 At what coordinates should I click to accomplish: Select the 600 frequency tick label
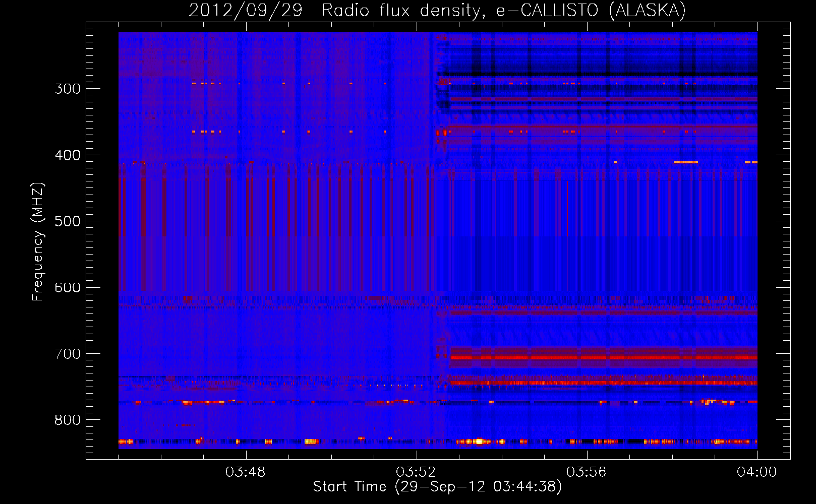(x=68, y=288)
